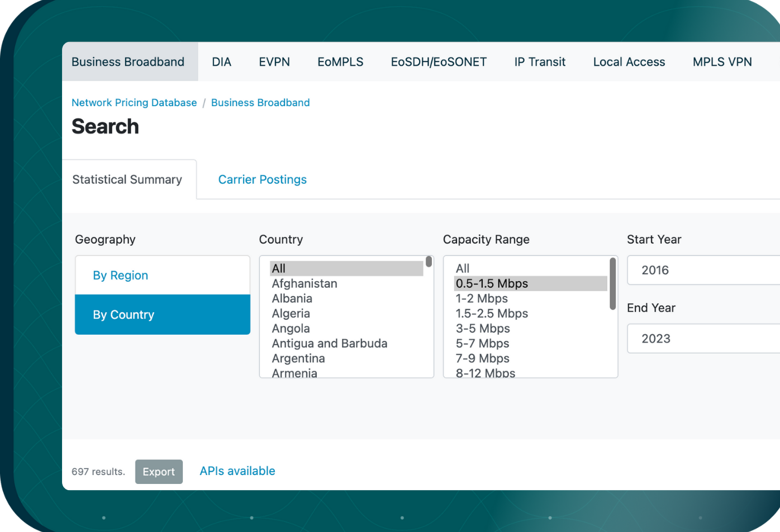
Task: Choose the 3-5 Mbps capacity range
Action: tap(482, 329)
